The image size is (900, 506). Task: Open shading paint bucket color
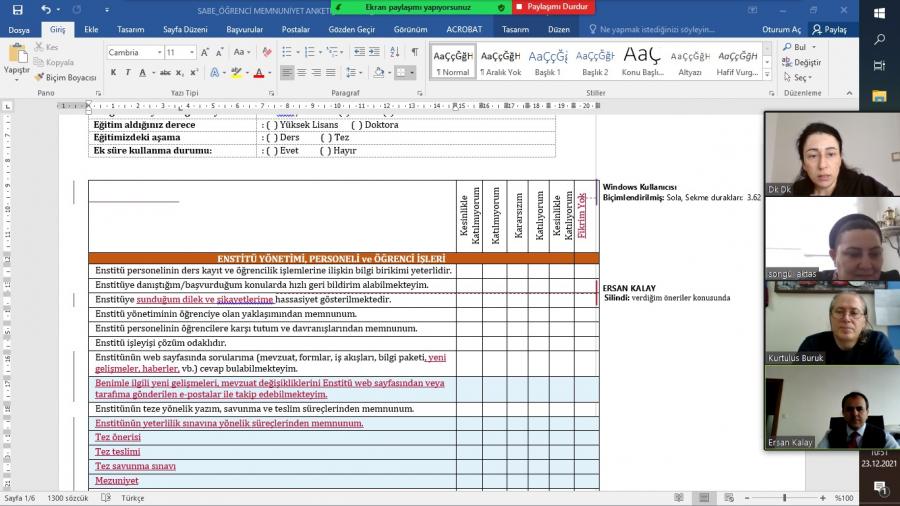pos(378,72)
